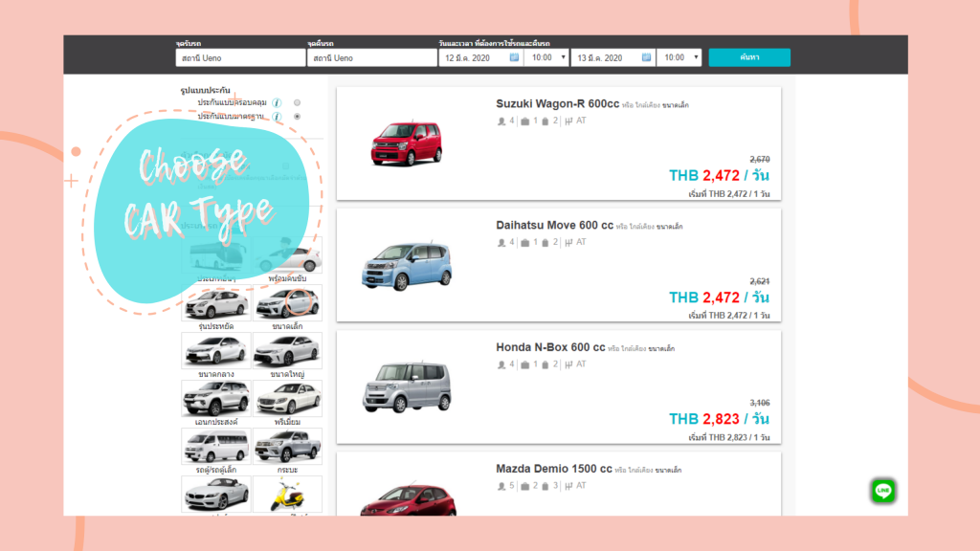This screenshot has width=980, height=551.
Task: Select รุ่นประหยัด economy car type
Action: click(x=216, y=303)
